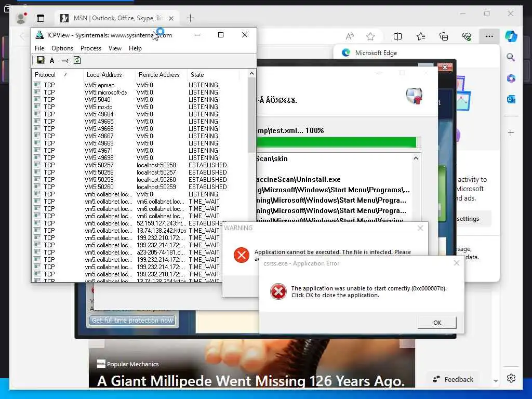Click the show unconnected endpoints toolbar icon
Viewport: 532px width, 399px height.
coord(65,61)
